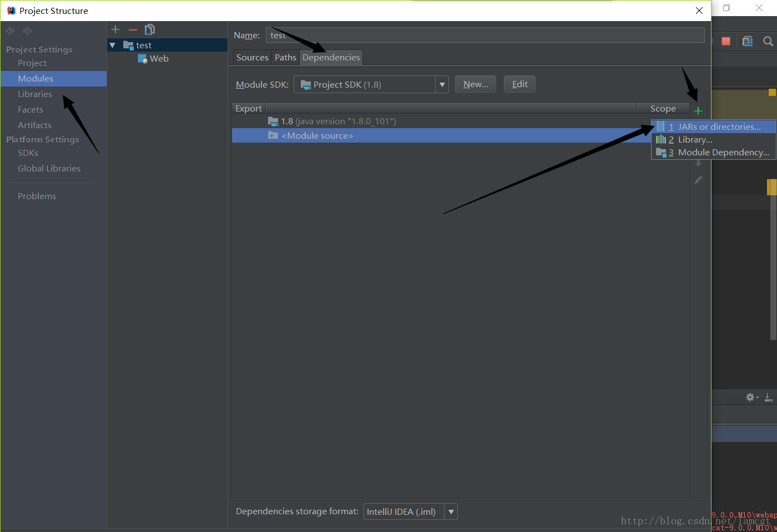777x532 pixels.
Task: Select the test module in the tree
Action: (x=144, y=45)
